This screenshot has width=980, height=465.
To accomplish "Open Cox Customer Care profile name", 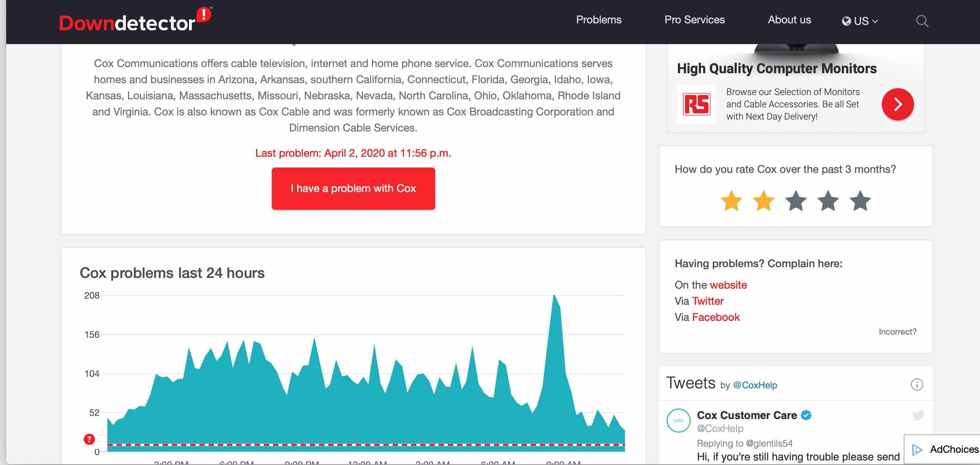I will (x=747, y=415).
